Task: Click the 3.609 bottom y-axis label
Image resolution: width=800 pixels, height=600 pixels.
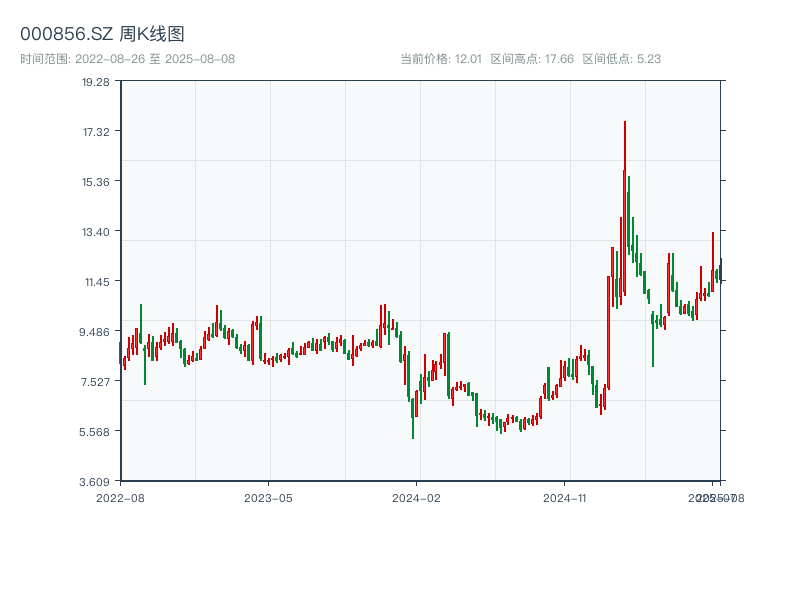Action: click(x=96, y=482)
